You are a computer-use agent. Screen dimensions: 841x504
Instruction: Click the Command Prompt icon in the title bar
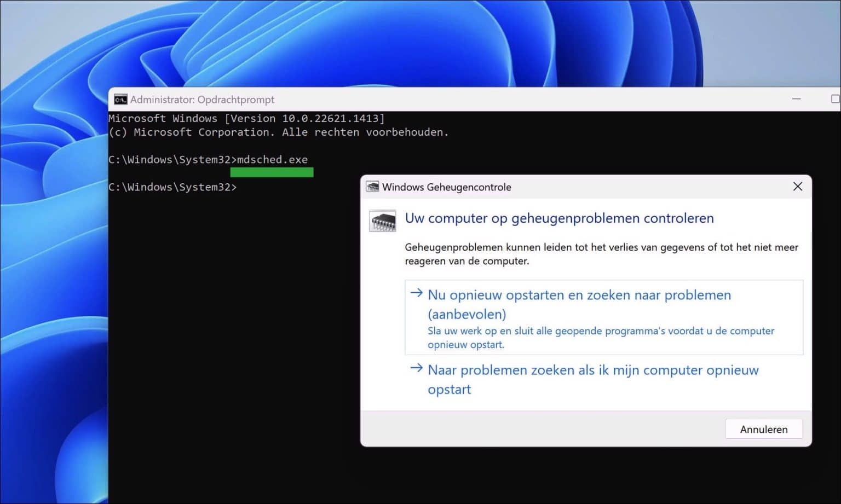pyautogui.click(x=121, y=99)
